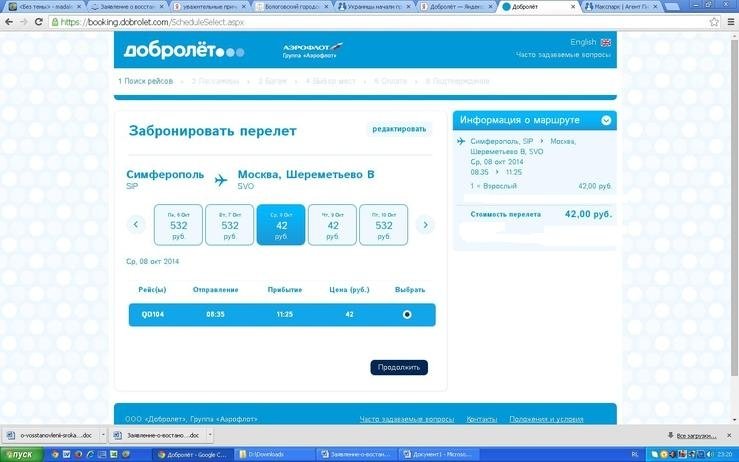This screenshot has width=739, height=462.
Task: Go back using browser back arrow
Action: coord(8,21)
